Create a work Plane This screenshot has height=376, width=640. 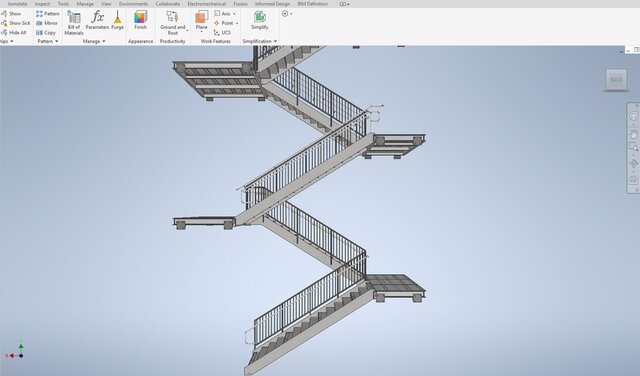click(202, 20)
